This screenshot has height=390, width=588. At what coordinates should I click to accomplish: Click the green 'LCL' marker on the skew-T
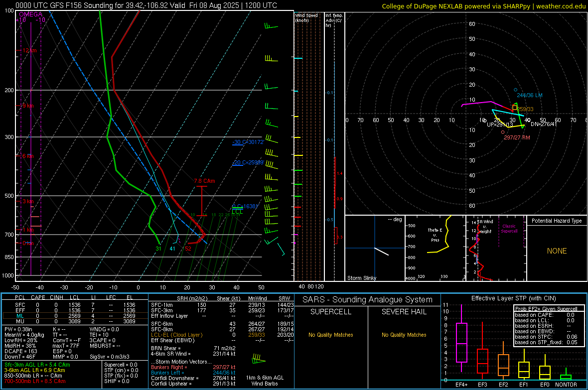[237, 212]
